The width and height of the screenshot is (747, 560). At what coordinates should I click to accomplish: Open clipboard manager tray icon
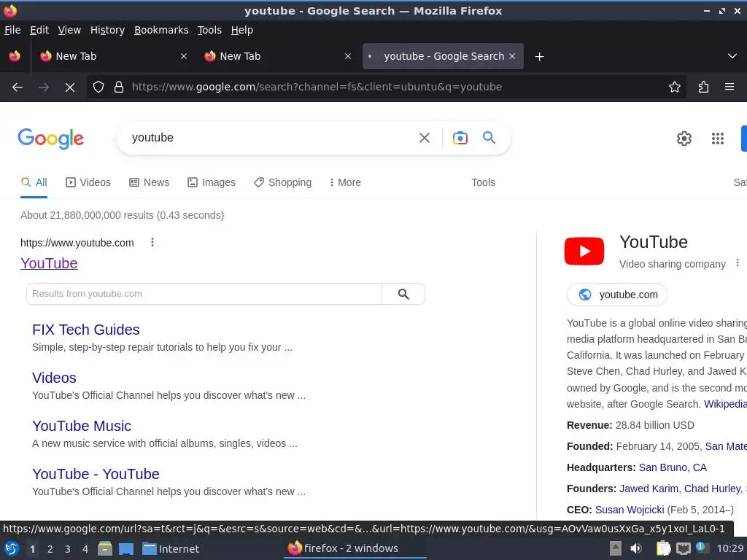663,548
